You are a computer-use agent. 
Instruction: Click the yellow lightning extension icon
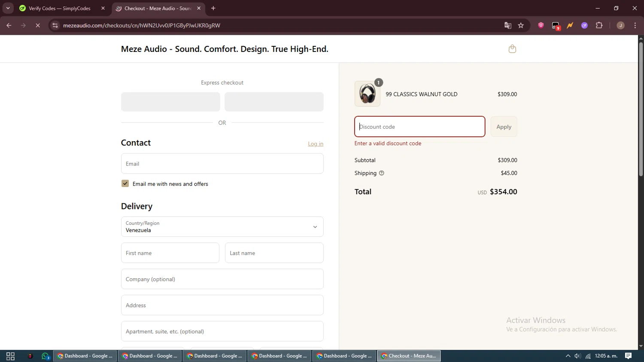point(570,26)
